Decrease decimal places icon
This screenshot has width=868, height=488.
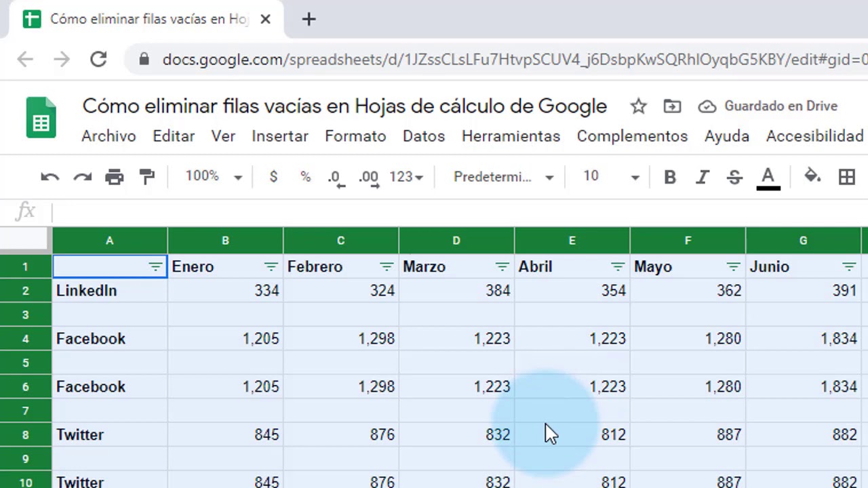coord(336,178)
